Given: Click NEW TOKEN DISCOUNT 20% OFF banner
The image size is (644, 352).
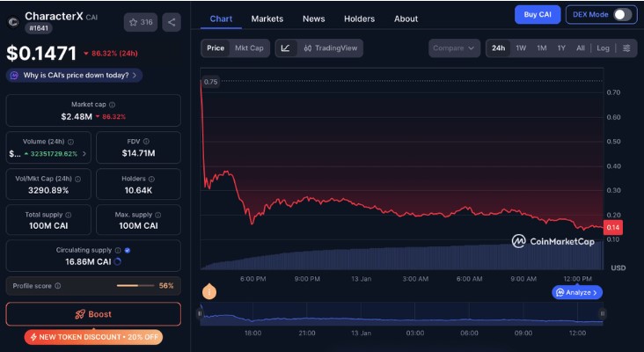Looking at the screenshot, I should (93, 337).
